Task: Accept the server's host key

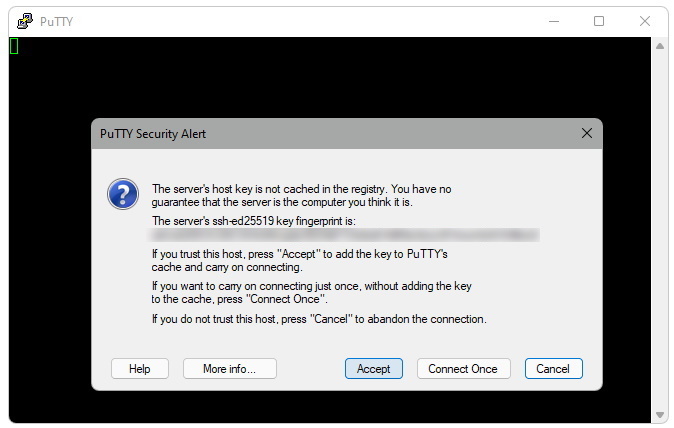Action: coord(374,369)
